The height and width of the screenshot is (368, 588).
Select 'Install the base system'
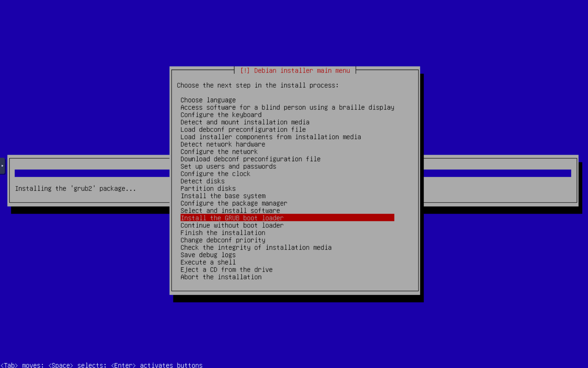pos(223,196)
